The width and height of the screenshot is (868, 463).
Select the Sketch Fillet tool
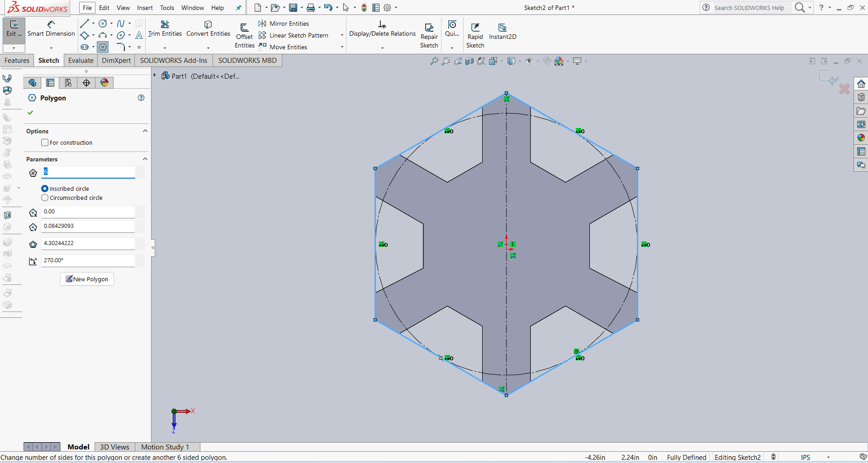pos(121,47)
